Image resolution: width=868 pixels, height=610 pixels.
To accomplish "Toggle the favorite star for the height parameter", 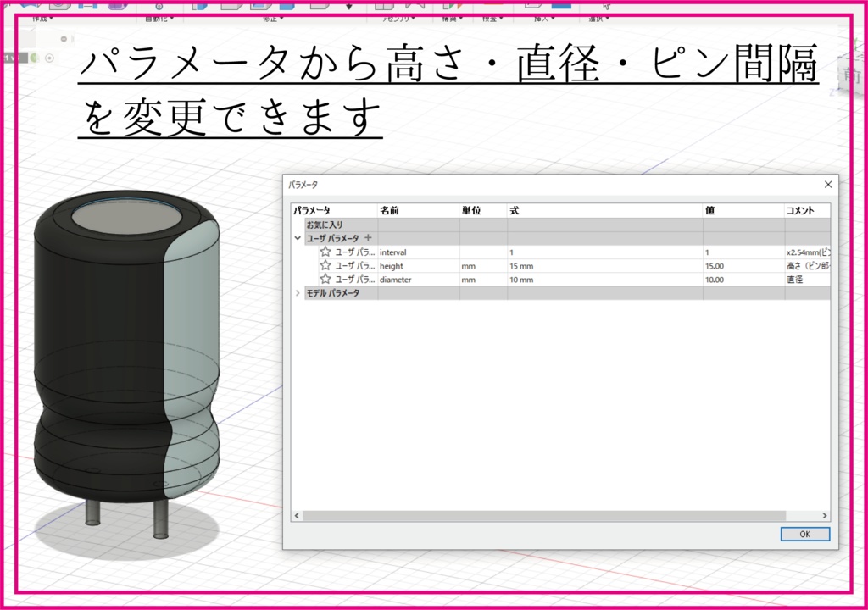I will pos(325,266).
